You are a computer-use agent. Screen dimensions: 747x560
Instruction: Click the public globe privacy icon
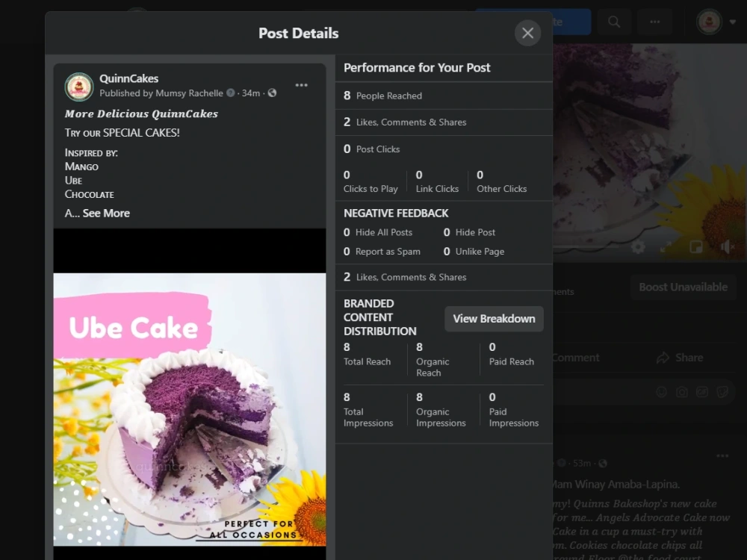tap(272, 93)
